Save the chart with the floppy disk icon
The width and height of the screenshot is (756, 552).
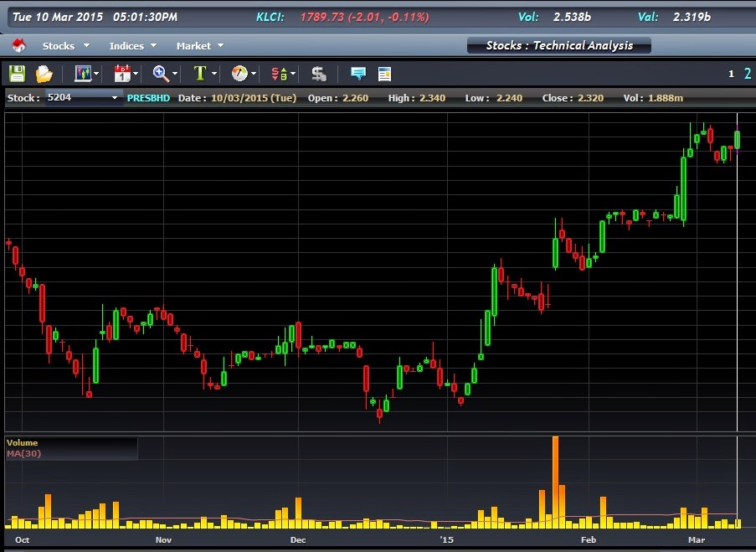18,74
